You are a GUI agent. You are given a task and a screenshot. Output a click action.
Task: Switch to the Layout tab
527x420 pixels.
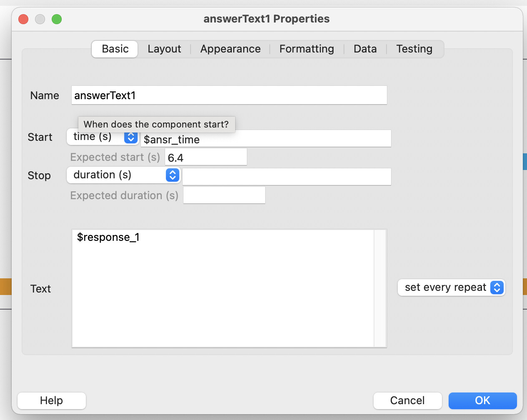click(x=164, y=49)
